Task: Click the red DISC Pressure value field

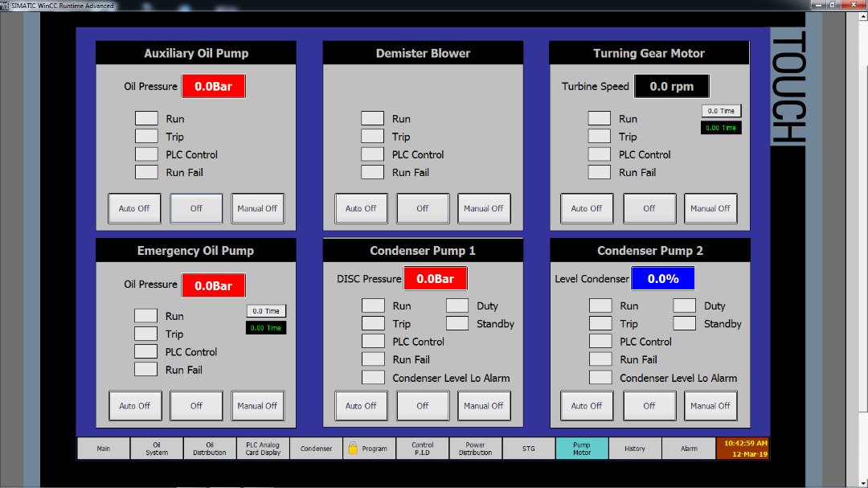Action: 435,279
